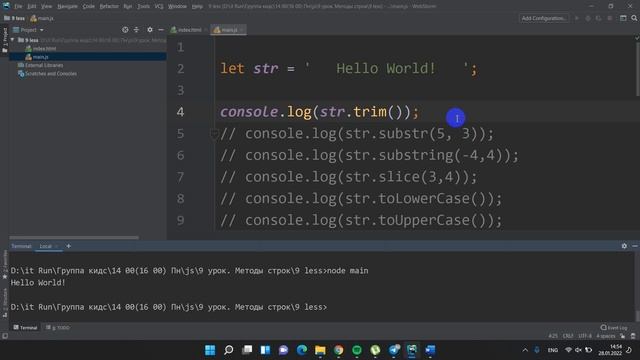Click the Run with Coverage icon
640x360 pixels.
[x=598, y=18]
